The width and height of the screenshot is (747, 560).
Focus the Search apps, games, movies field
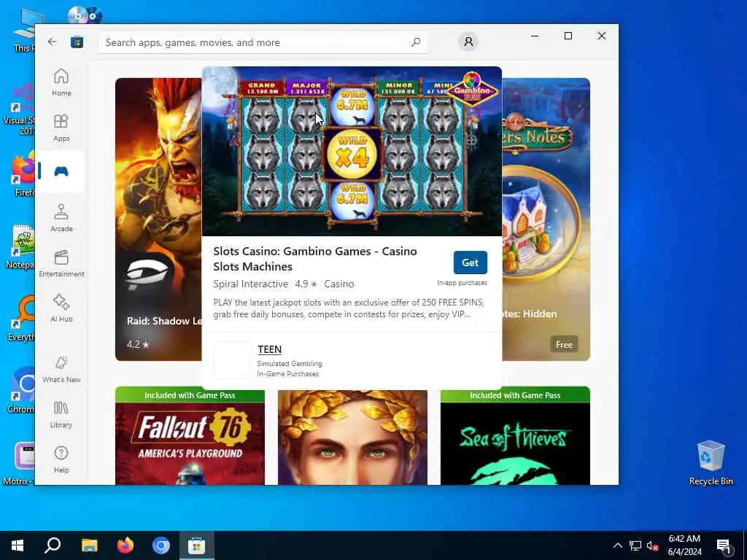click(x=263, y=42)
